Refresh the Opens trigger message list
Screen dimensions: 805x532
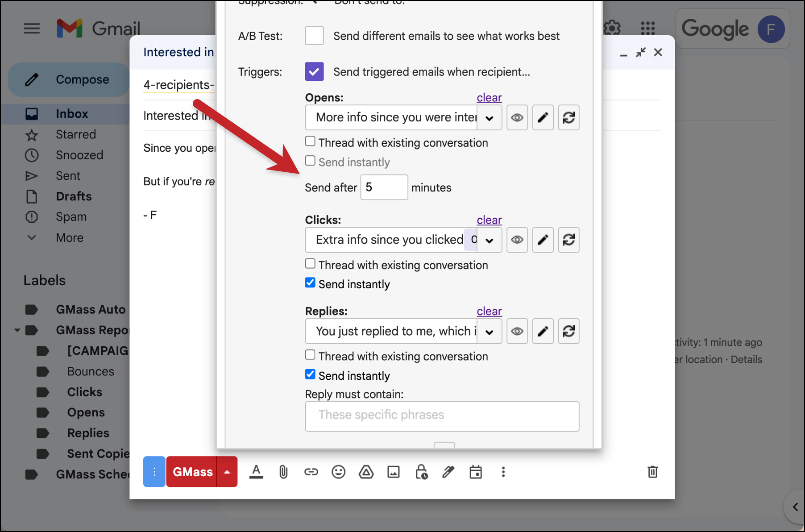point(568,118)
